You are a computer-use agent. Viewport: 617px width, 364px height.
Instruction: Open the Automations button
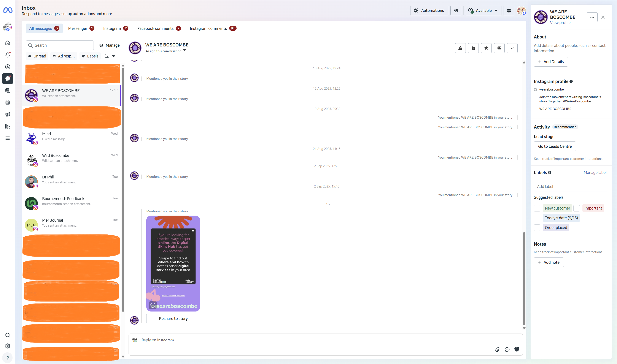[x=429, y=11]
